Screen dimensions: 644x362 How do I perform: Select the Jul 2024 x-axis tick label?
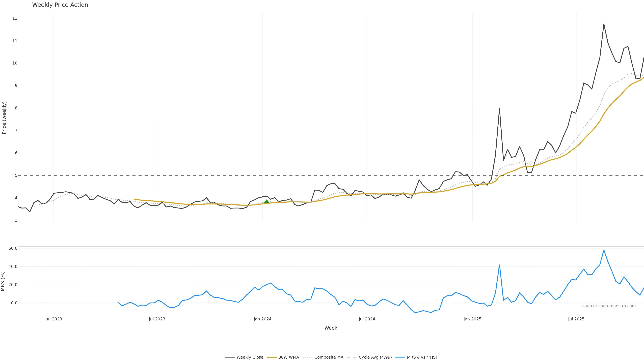click(367, 319)
